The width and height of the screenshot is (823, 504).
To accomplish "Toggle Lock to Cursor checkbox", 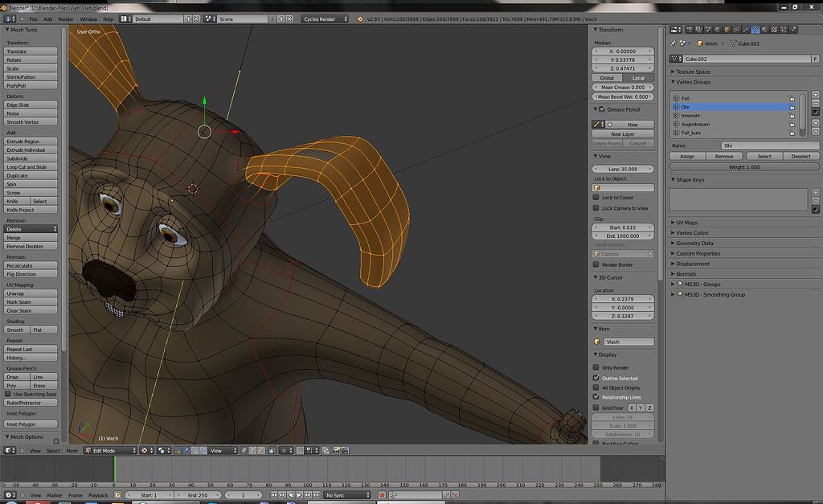I will [596, 198].
